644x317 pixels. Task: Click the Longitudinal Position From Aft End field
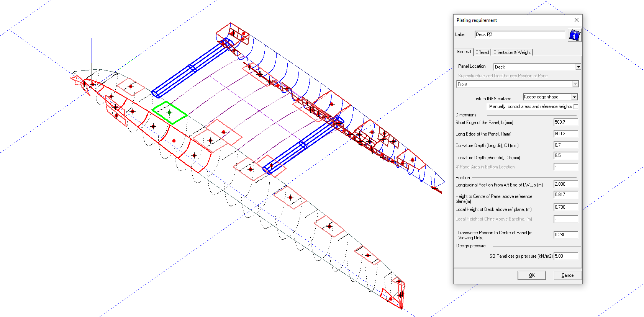point(565,185)
